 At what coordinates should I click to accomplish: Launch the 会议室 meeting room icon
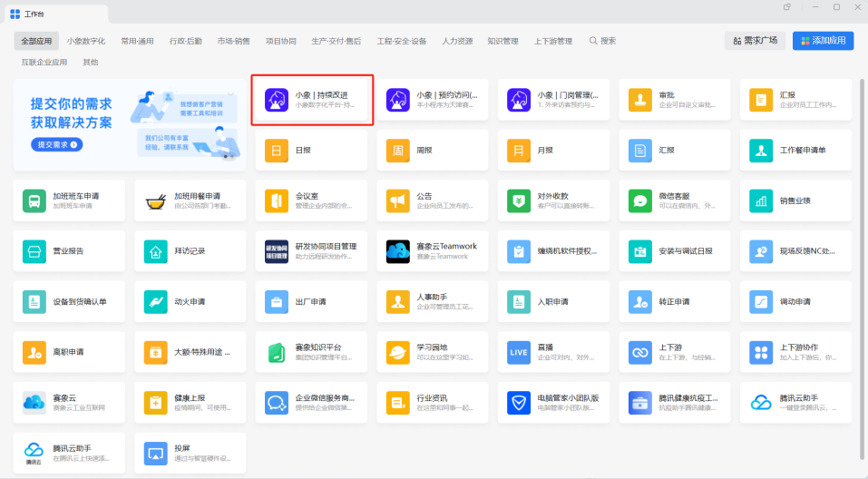[278, 200]
